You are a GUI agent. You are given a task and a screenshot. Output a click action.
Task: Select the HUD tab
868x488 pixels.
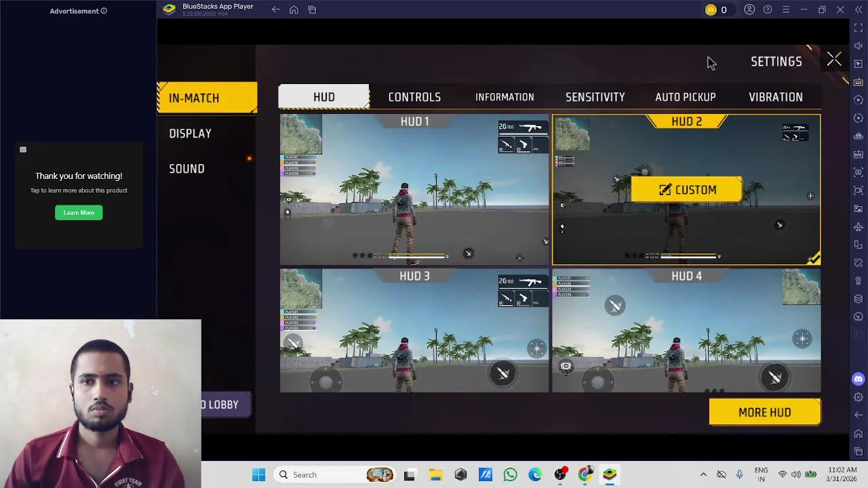[324, 97]
